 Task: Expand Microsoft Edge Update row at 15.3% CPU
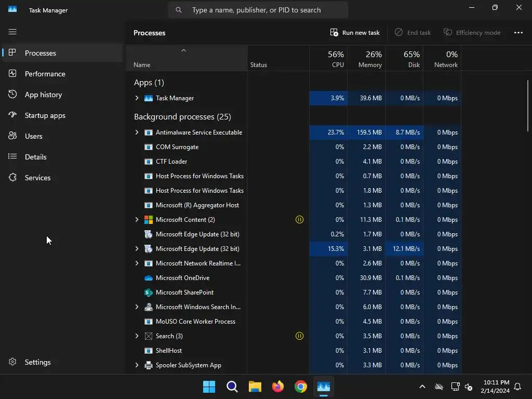click(137, 249)
